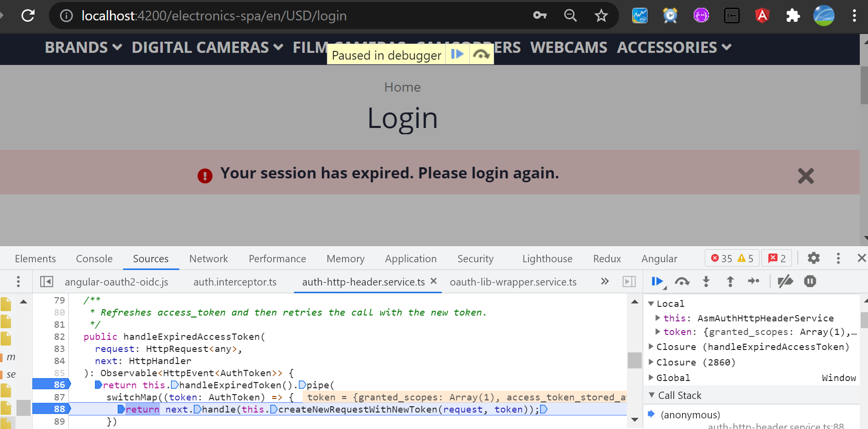Image resolution: width=868 pixels, height=429 pixels.
Task: Switch to angular-oauth2-oidc.js file tab
Action: pos(117,282)
